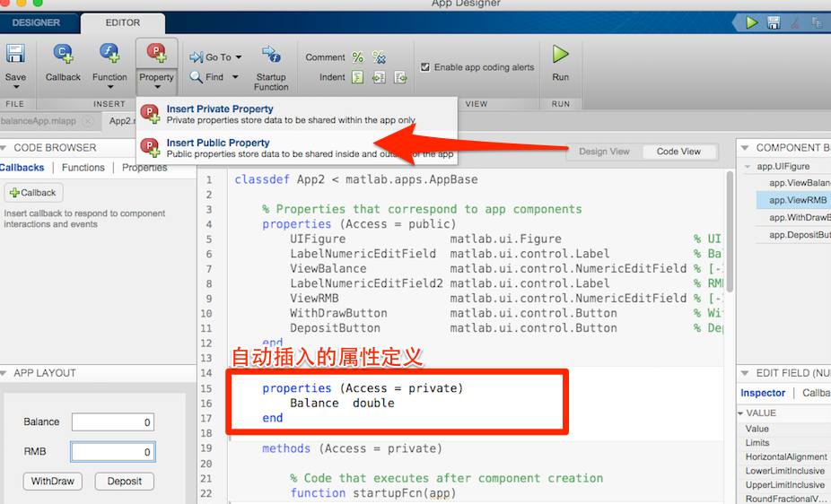Image resolution: width=831 pixels, height=504 pixels.
Task: Click the Go To ribbon button
Action: 210,57
